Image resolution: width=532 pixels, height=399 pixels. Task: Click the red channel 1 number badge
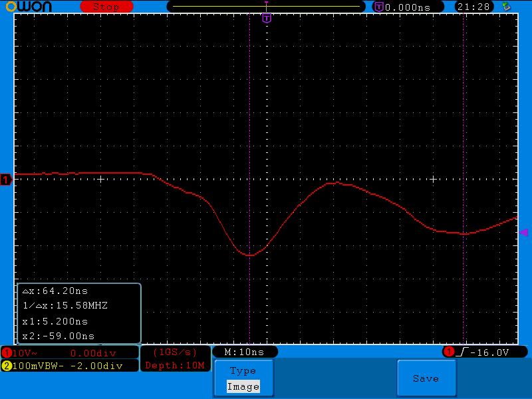7,352
